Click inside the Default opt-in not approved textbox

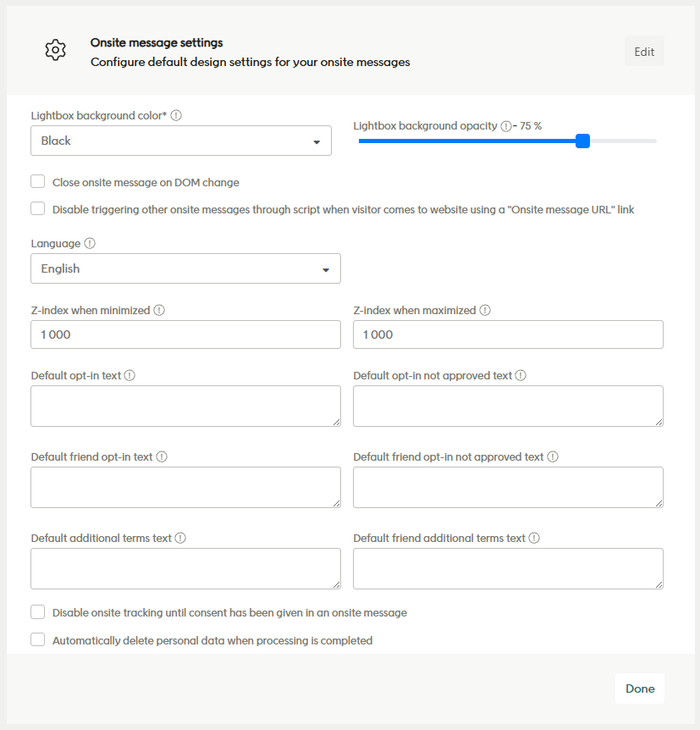click(507, 406)
